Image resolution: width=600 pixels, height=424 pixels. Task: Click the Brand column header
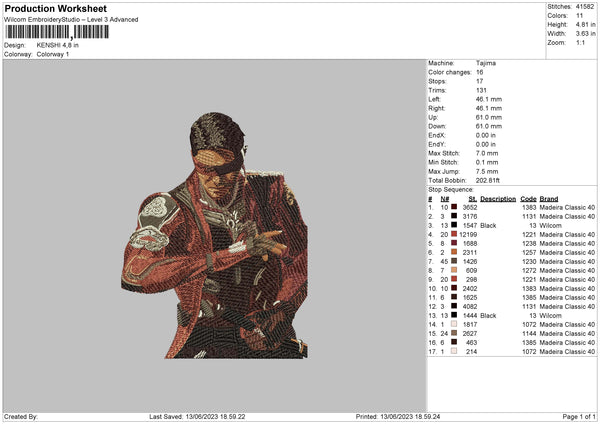coord(549,199)
